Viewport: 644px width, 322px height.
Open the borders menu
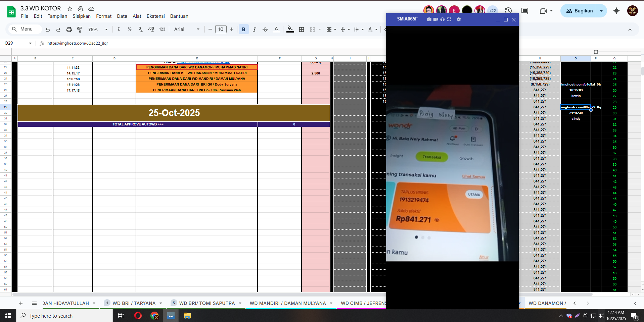pos(302,30)
